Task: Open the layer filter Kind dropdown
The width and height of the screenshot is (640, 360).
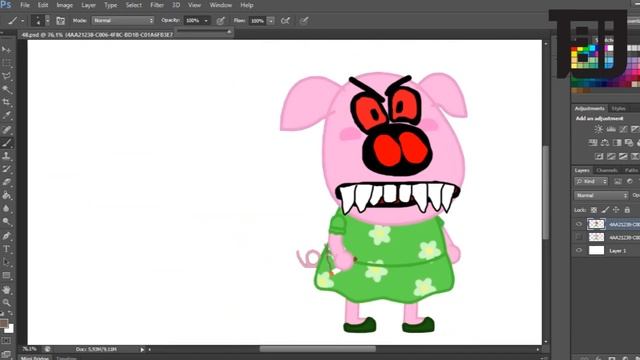Action: (x=591, y=181)
